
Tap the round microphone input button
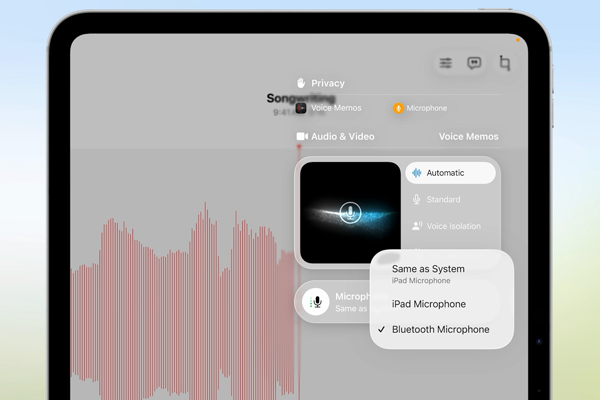point(316,302)
